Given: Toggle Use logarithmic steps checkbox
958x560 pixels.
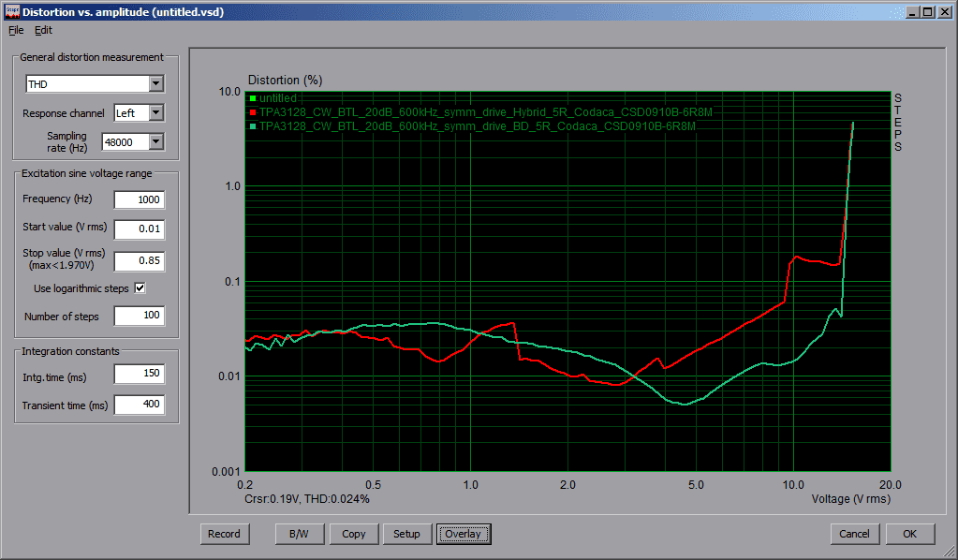Looking at the screenshot, I should (x=140, y=288).
